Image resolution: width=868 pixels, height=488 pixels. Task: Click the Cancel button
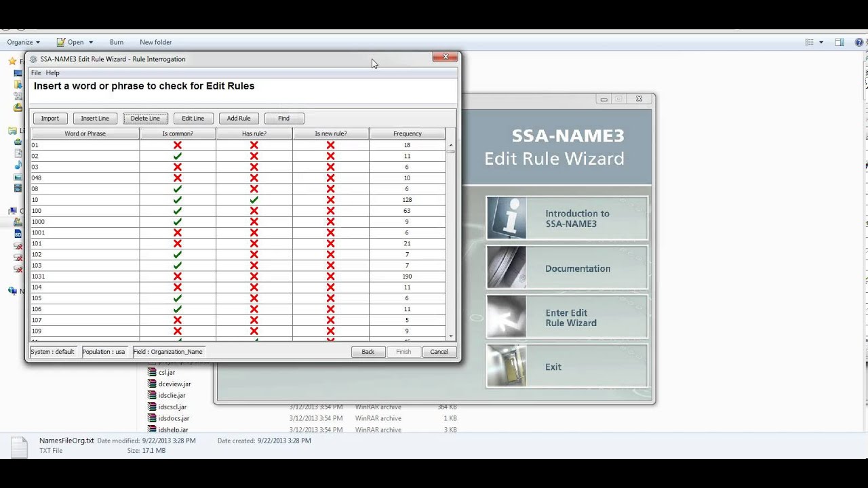(x=439, y=352)
